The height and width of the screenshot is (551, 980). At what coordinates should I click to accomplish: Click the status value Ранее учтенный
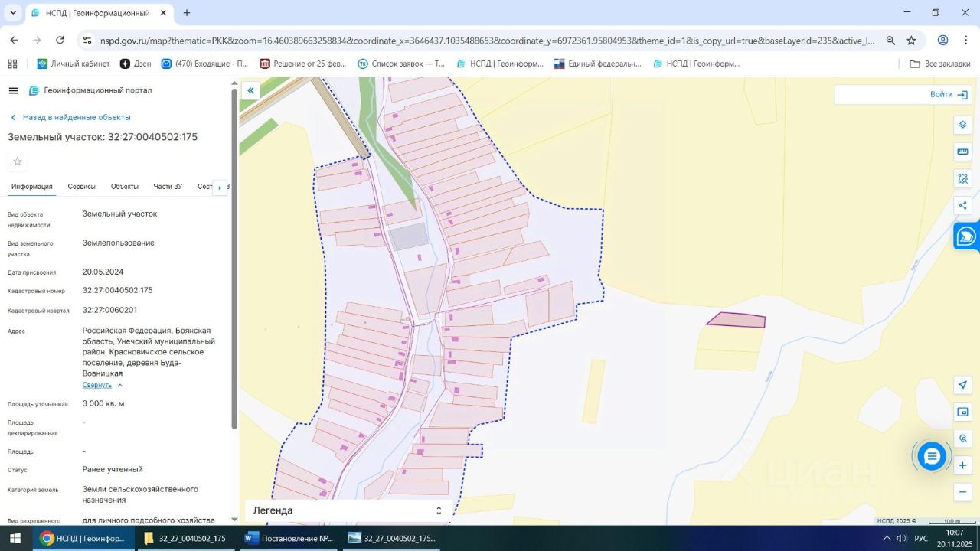coord(113,469)
